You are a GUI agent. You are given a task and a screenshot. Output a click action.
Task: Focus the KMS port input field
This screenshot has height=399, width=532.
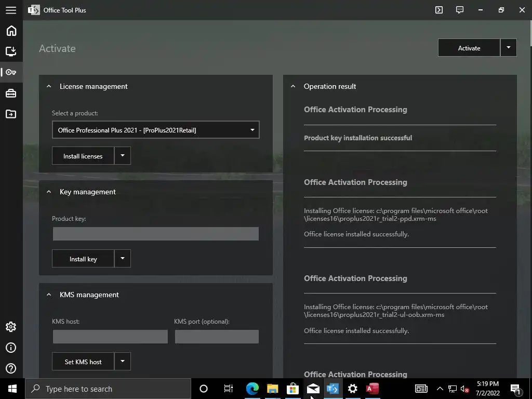(x=217, y=337)
